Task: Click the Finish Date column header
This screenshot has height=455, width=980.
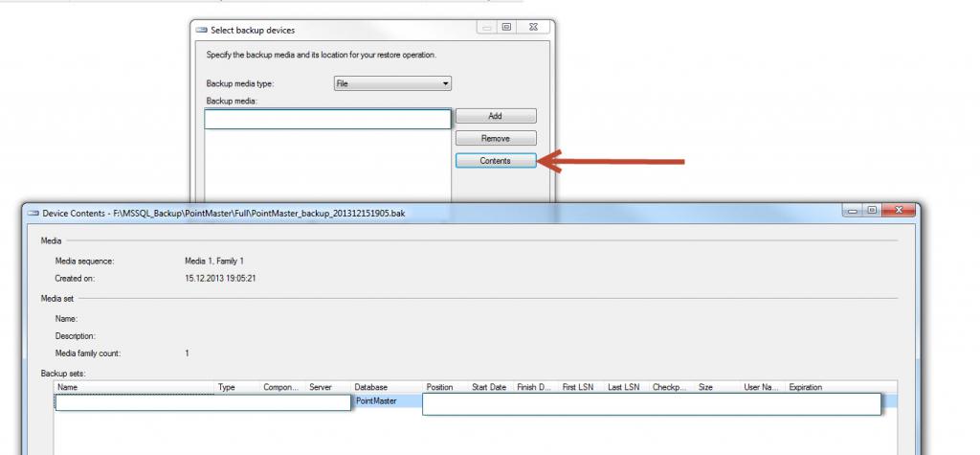Action: tap(537, 387)
